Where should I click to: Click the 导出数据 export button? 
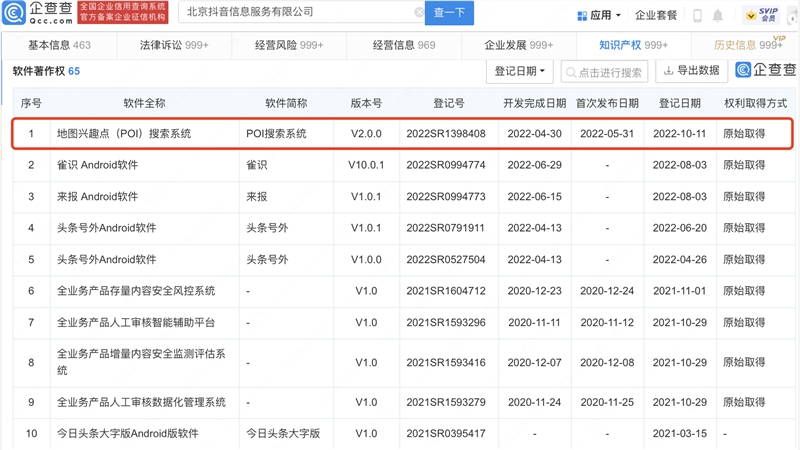coord(691,71)
